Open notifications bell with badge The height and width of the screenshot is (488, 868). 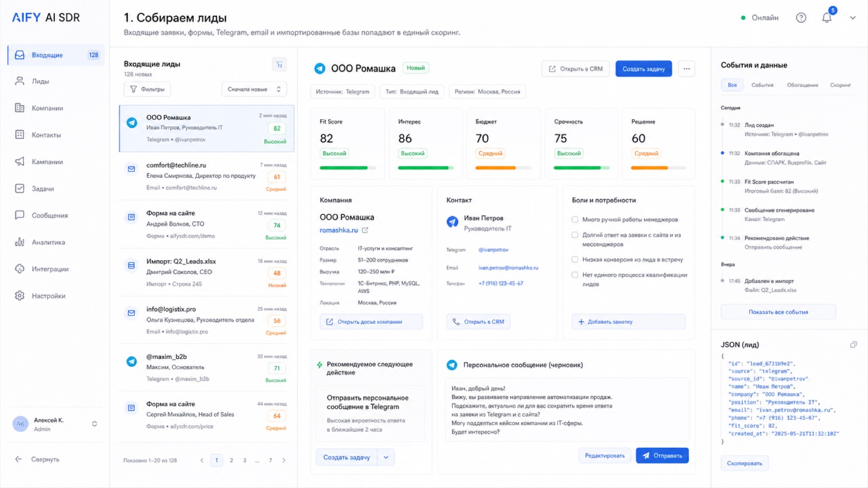tap(827, 17)
